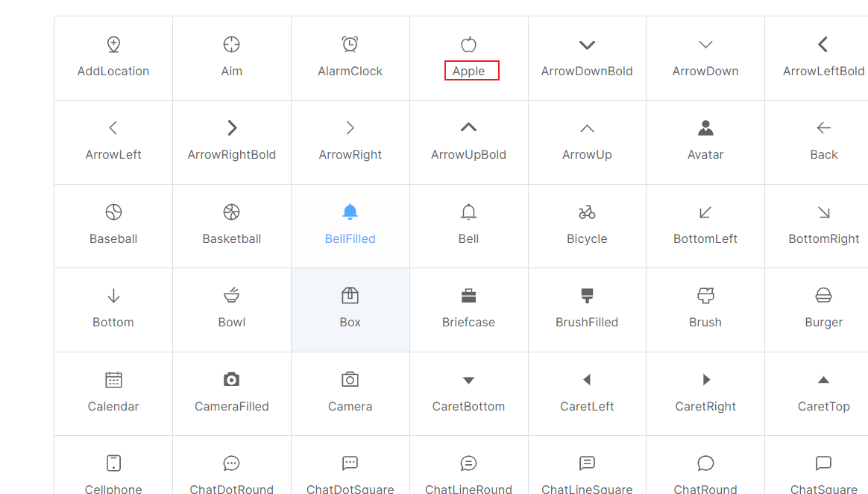868x494 pixels.
Task: Click the Basketball icon
Action: [231, 212]
